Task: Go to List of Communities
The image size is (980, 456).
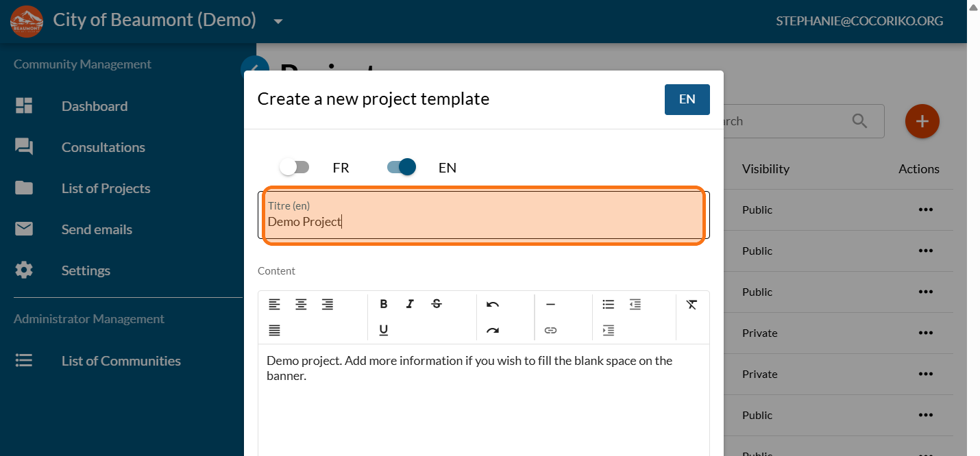Action: pos(121,361)
